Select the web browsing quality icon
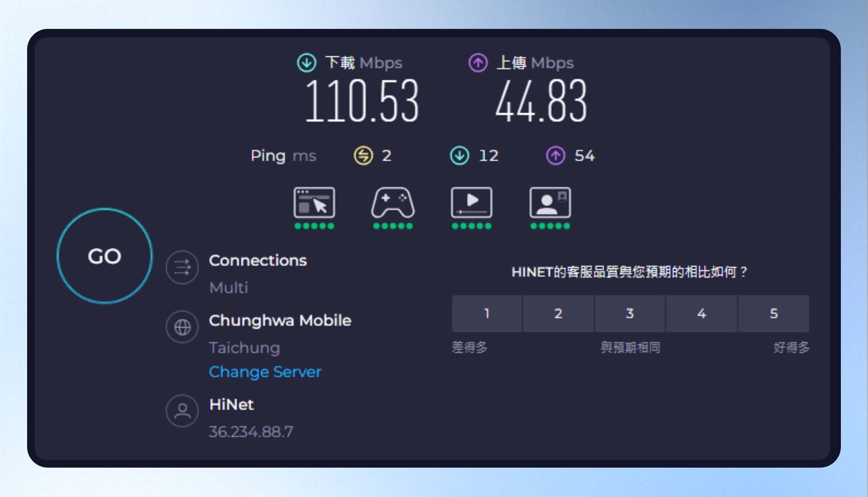The width and height of the screenshot is (868, 497). (x=314, y=203)
